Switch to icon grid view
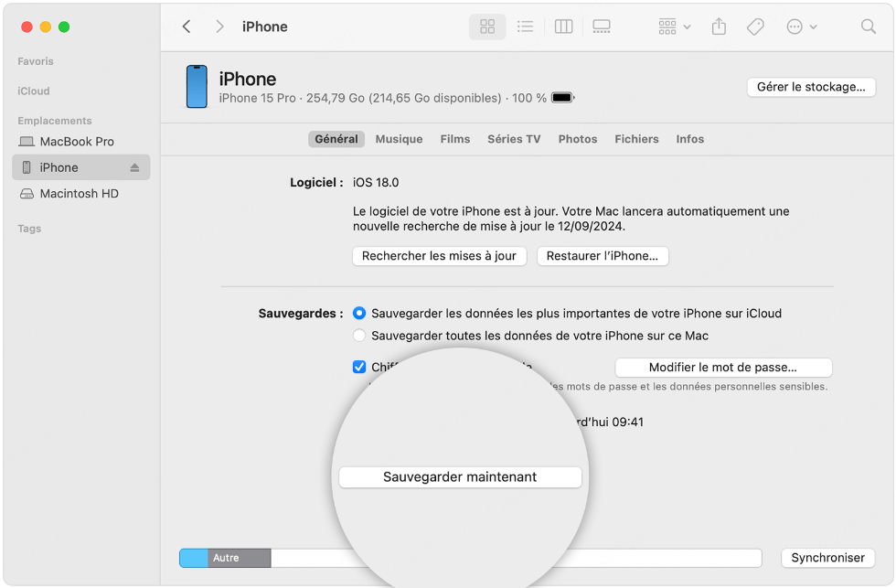 pos(487,27)
